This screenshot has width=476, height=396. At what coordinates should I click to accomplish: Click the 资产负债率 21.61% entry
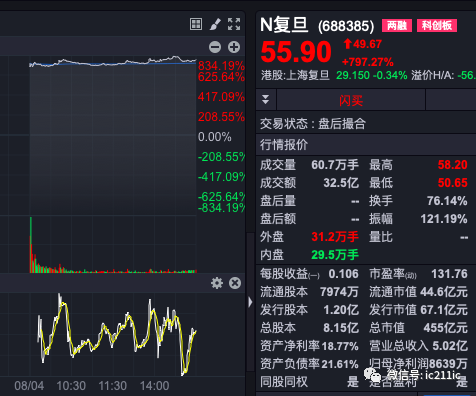point(309,364)
